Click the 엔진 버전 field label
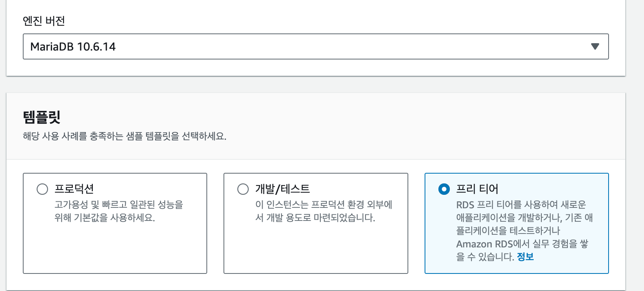This screenshot has height=291, width=644. [44, 21]
